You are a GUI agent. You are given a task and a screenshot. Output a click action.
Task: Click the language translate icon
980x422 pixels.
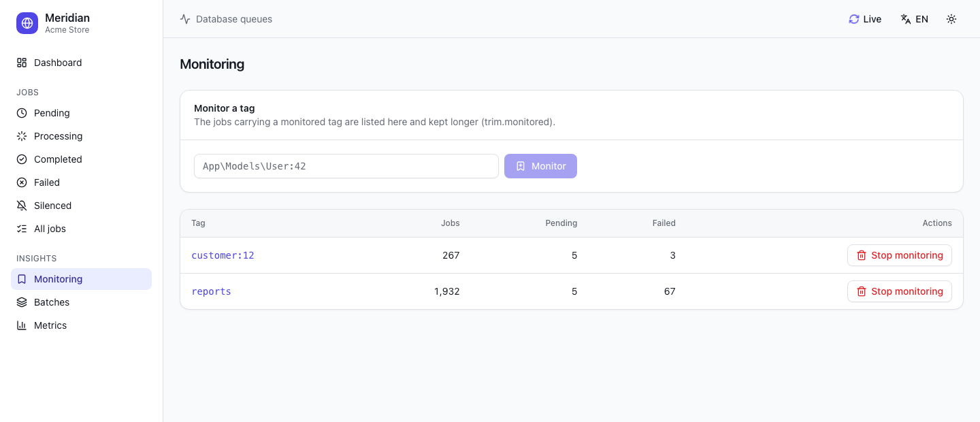click(906, 19)
